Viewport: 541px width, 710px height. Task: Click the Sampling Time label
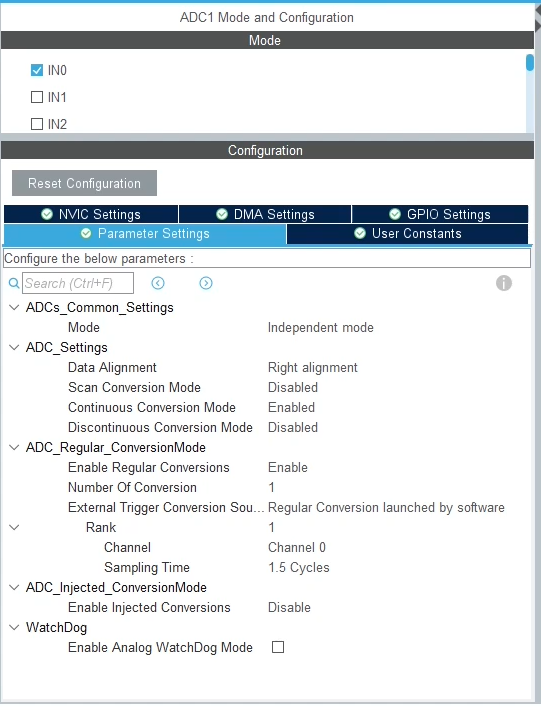147,567
